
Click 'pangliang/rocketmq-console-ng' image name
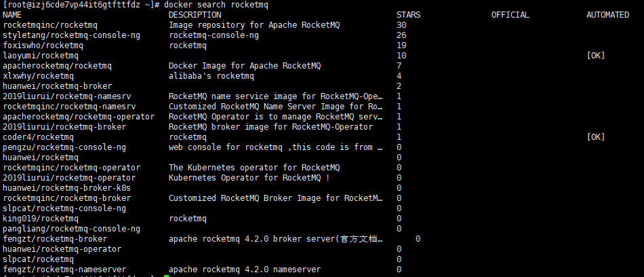pyautogui.click(x=71, y=228)
